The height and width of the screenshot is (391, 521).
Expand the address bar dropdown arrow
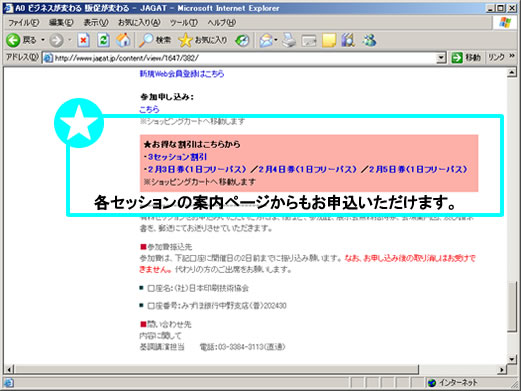point(441,58)
